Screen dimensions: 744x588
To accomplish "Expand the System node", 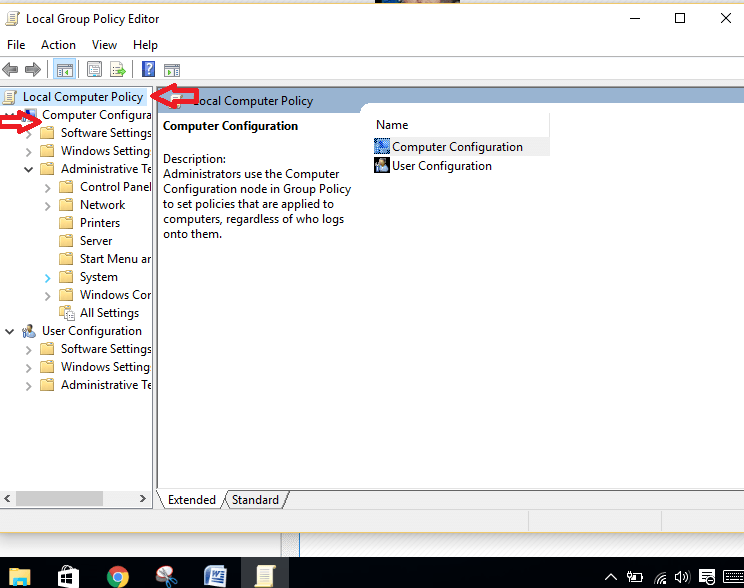I will pos(47,278).
